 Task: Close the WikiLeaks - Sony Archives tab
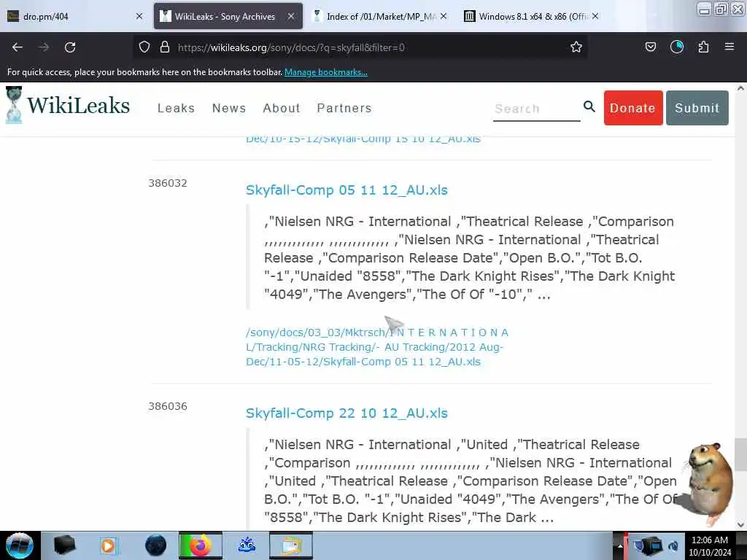(x=290, y=16)
